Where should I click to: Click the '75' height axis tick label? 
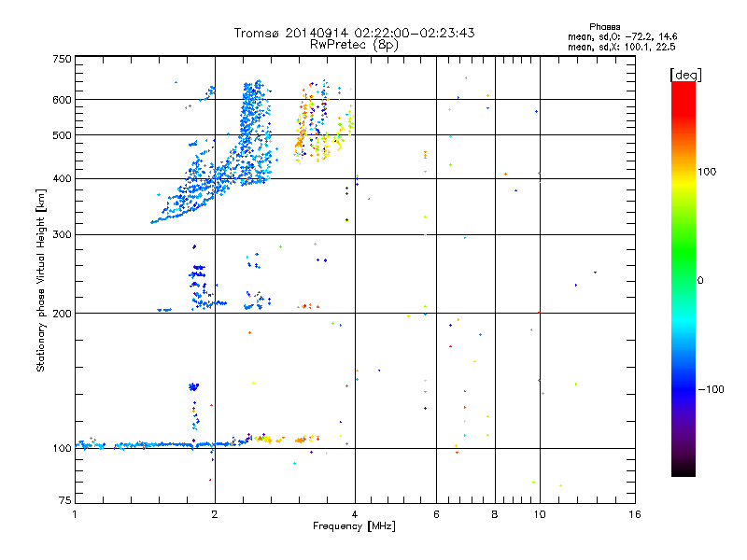tap(65, 500)
